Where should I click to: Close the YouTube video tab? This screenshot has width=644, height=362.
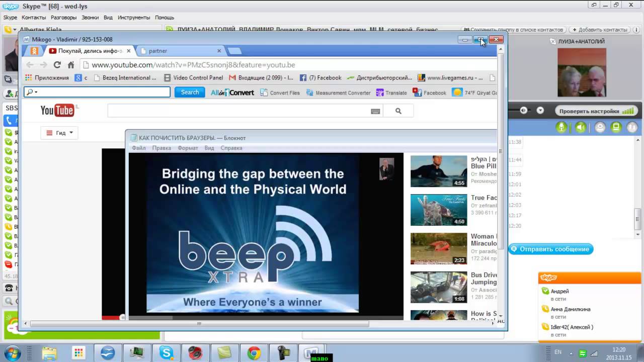[x=129, y=51]
